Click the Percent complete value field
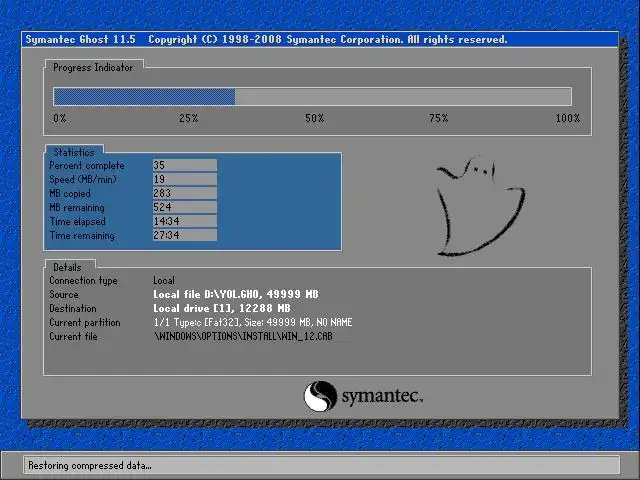640x480 pixels. tap(184, 165)
